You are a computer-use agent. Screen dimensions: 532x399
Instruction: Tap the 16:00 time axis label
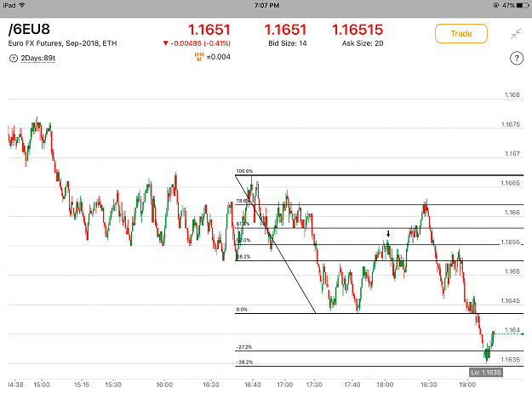164,385
